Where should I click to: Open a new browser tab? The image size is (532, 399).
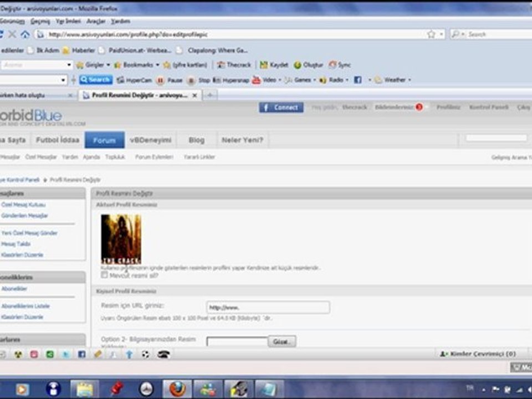pyautogui.click(x=211, y=95)
